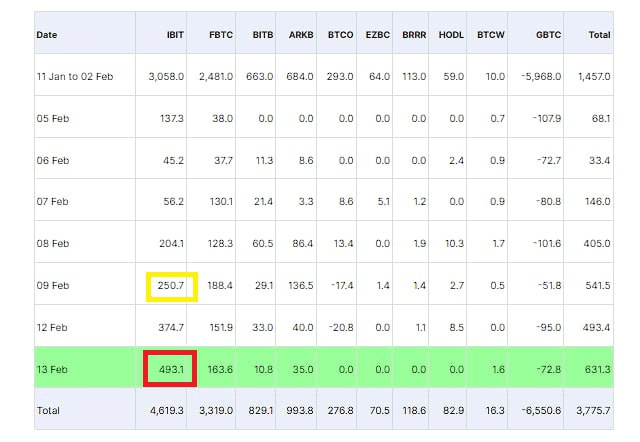This screenshot has height=442, width=640.
Task: Click the Total column header
Action: click(x=600, y=35)
